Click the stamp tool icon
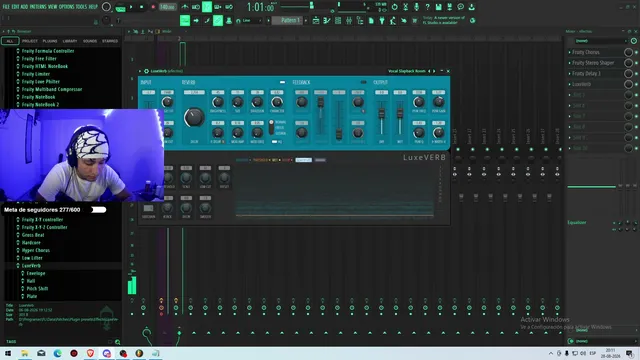Screen dimensions: 640x360 click(x=229, y=20)
